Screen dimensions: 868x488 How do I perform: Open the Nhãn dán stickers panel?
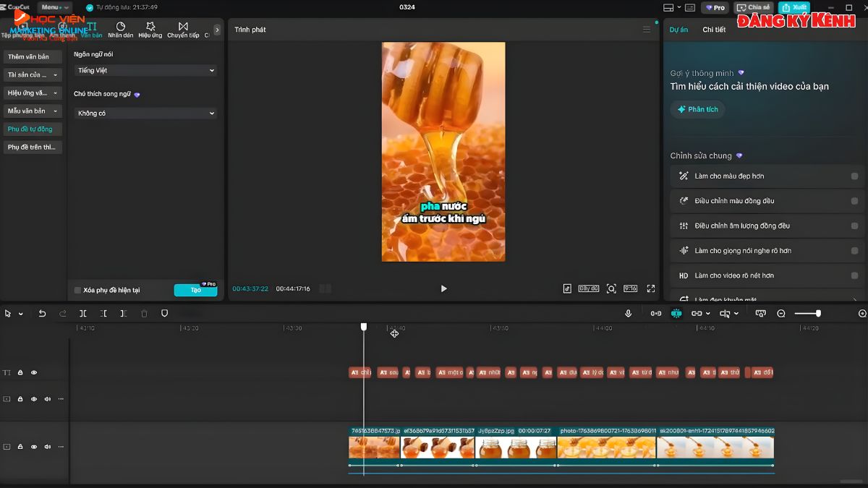click(121, 30)
